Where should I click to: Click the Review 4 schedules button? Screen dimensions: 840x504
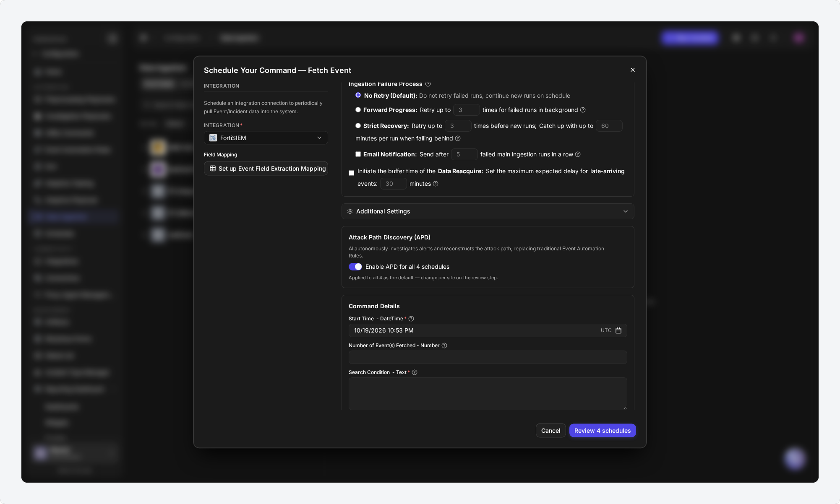[603, 431]
